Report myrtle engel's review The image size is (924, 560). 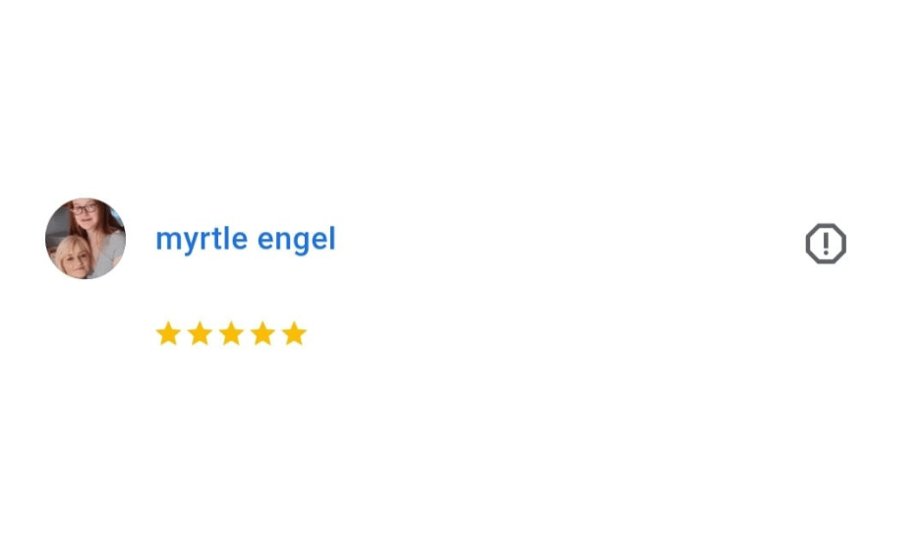[x=826, y=244]
